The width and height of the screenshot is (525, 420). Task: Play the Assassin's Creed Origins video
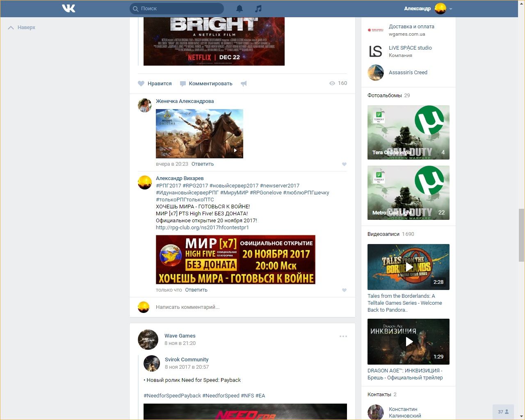pos(199,134)
